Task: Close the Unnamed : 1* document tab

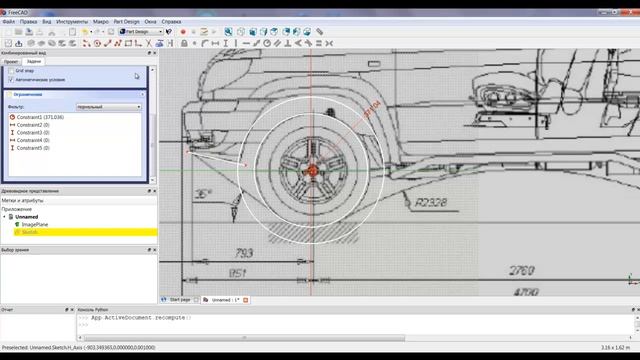Action: pos(246,300)
